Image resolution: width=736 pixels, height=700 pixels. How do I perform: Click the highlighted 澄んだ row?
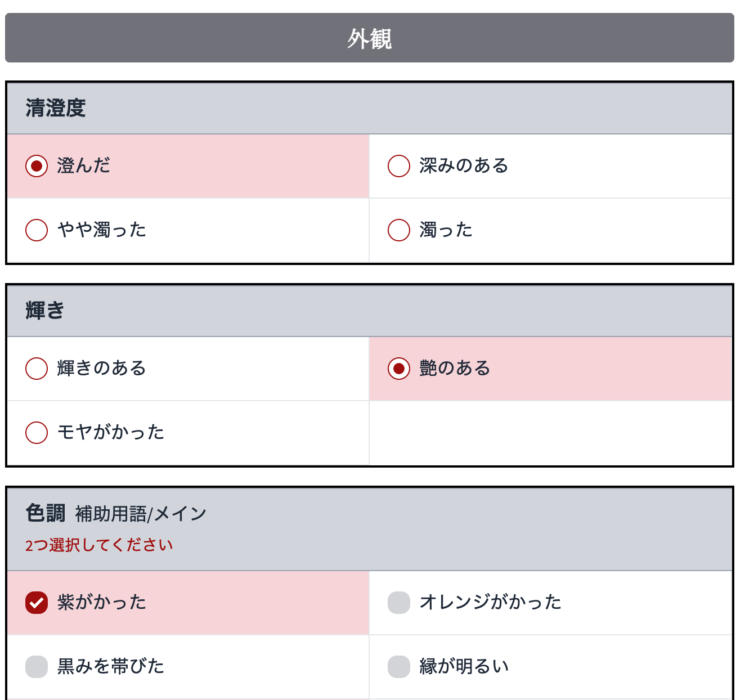(x=186, y=166)
